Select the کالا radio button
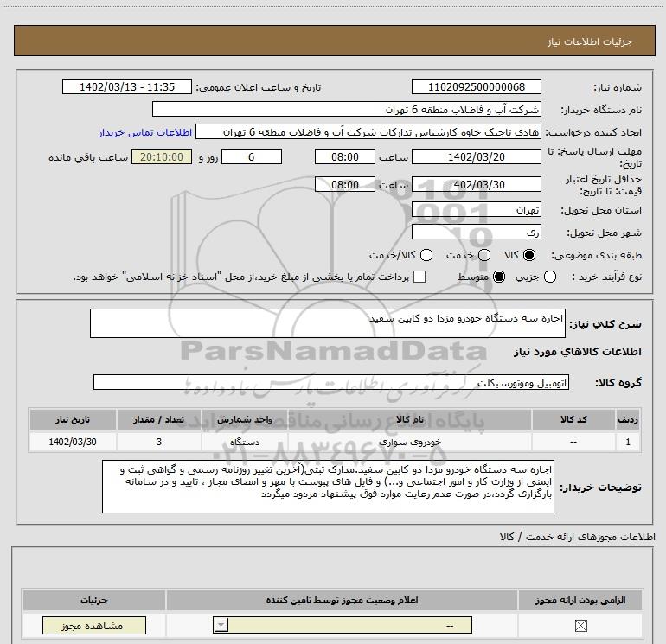This screenshot has height=644, width=666. coord(529,255)
